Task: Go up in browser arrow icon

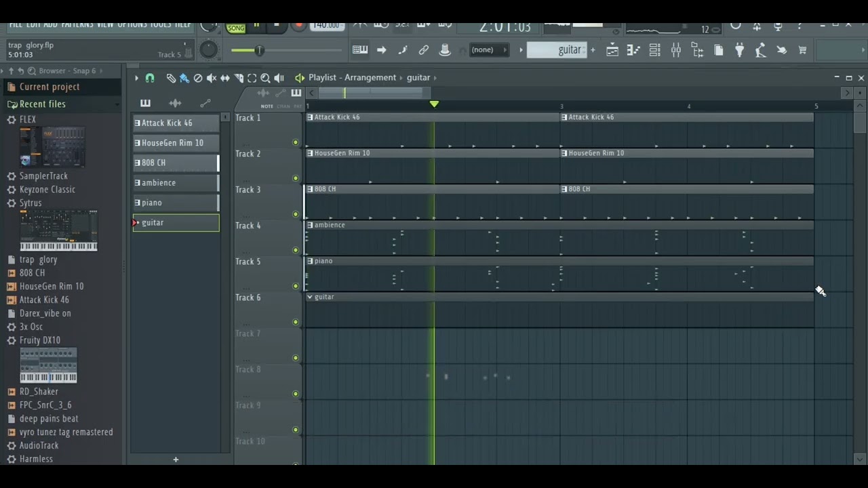Action: (11, 70)
